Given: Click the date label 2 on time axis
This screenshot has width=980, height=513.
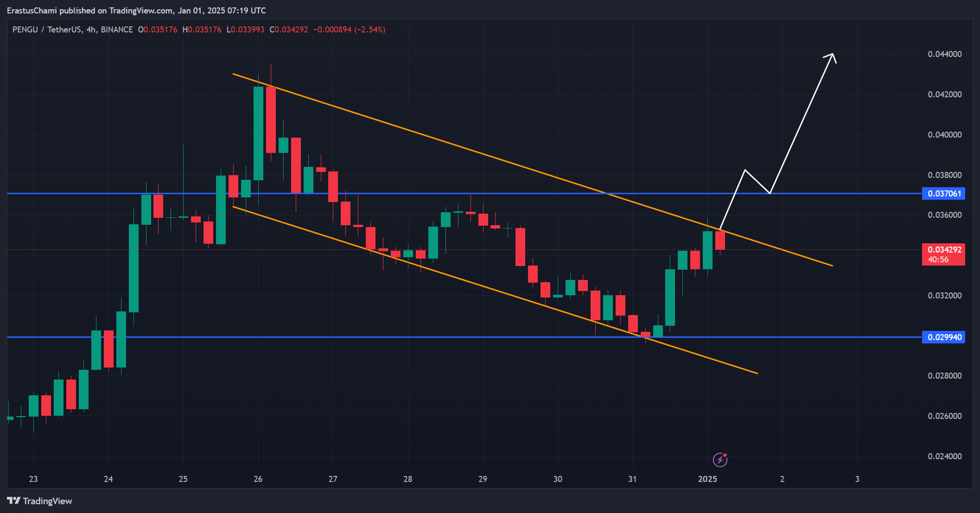Looking at the screenshot, I should click(x=782, y=479).
